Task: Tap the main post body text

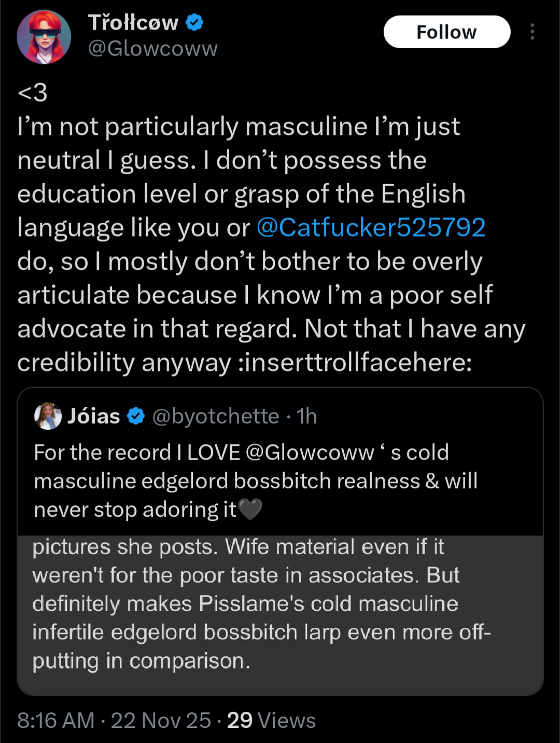Action: pyautogui.click(x=259, y=244)
